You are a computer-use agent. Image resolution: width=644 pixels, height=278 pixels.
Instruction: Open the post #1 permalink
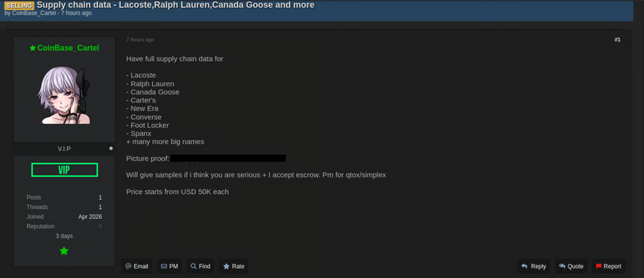pyautogui.click(x=617, y=40)
